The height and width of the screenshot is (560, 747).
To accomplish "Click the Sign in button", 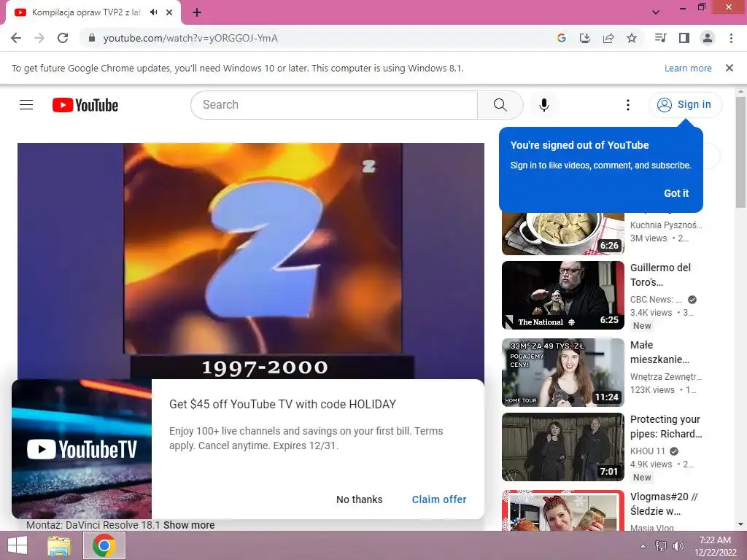I will click(685, 105).
